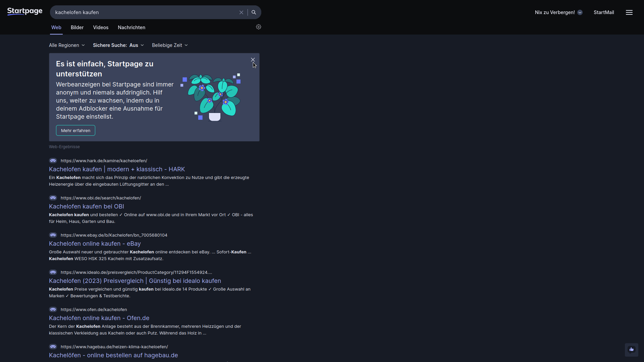This screenshot has height=362, width=644.
Task: Open Kachelöfen hagebau.de result title
Action: click(x=113, y=355)
